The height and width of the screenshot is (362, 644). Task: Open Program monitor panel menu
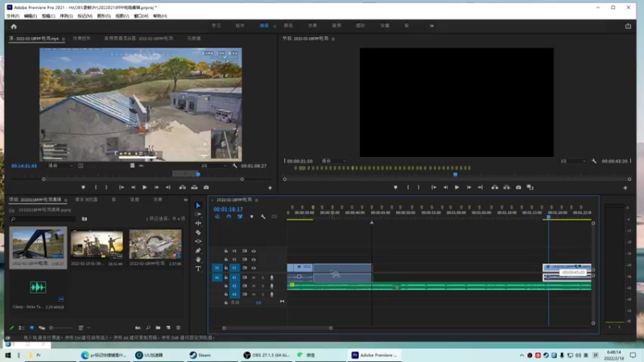tap(333, 39)
